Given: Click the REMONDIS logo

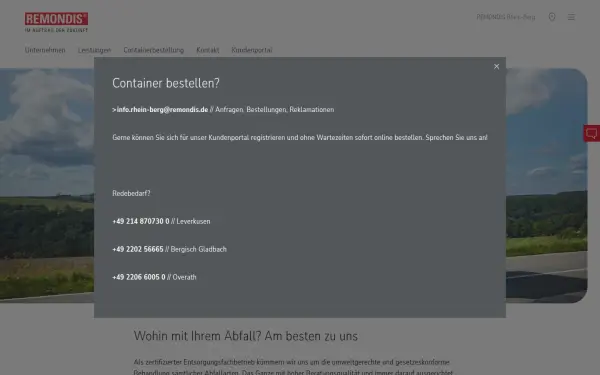Looking at the screenshot, I should pos(56,22).
